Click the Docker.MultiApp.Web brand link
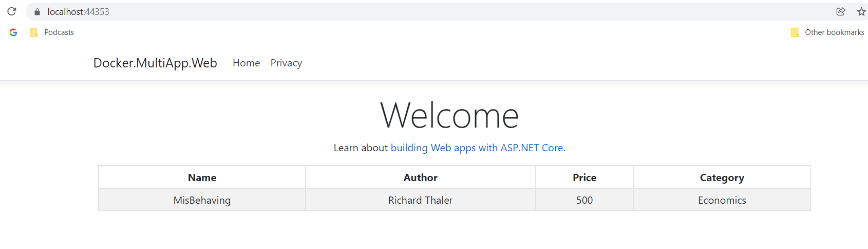The width and height of the screenshot is (868, 249). tap(155, 63)
